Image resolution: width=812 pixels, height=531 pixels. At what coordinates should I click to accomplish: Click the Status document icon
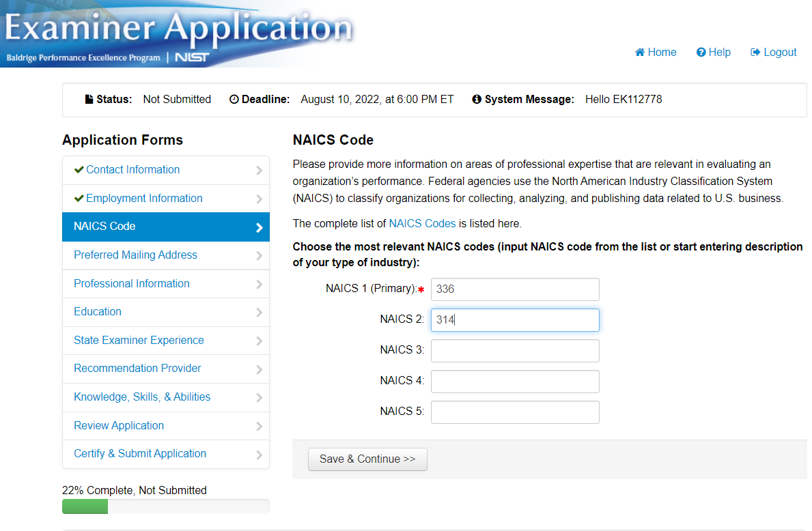click(89, 99)
